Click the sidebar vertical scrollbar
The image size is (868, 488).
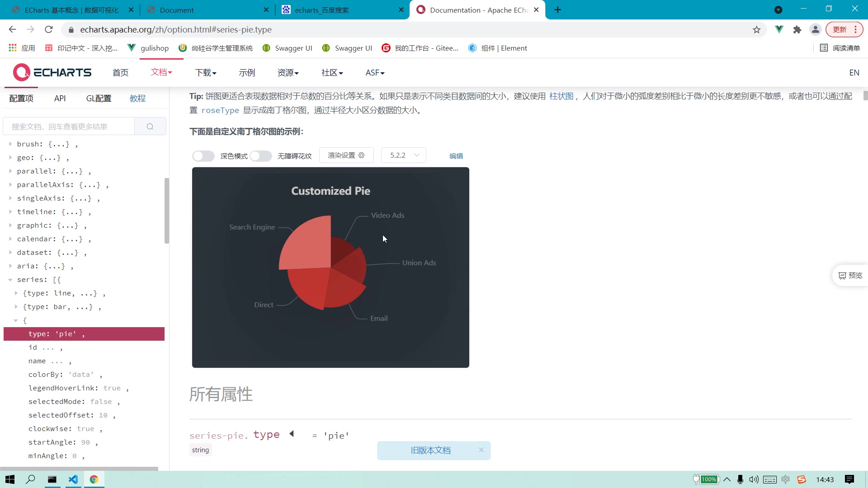(x=167, y=211)
